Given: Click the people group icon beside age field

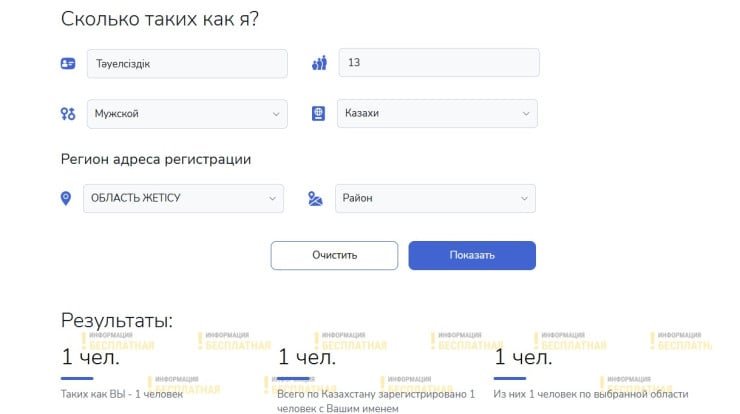Looking at the screenshot, I should coord(319,63).
